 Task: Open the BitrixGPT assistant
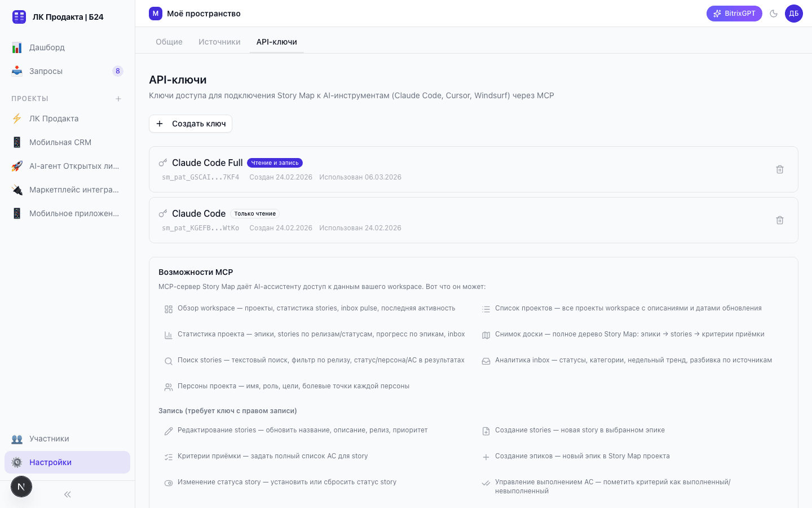pyautogui.click(x=734, y=14)
